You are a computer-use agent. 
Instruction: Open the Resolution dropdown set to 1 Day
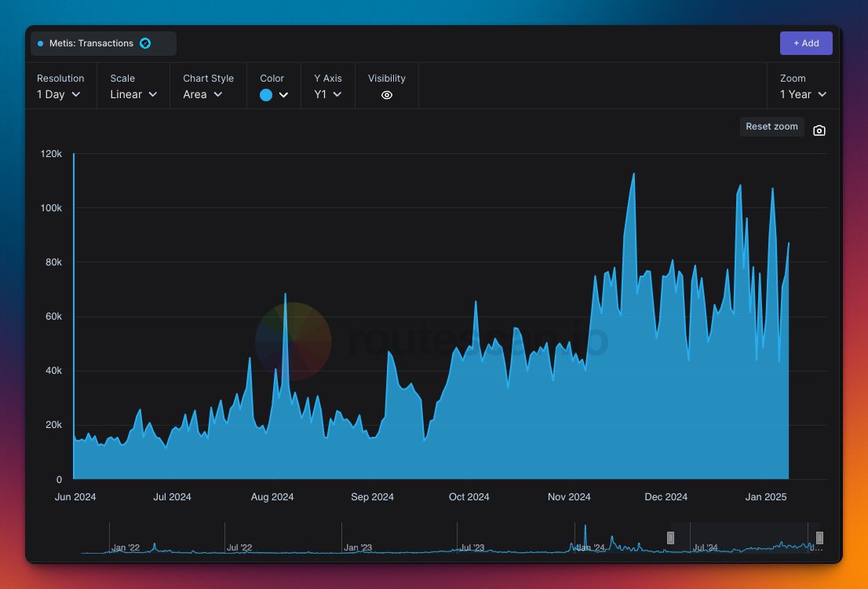pyautogui.click(x=60, y=93)
